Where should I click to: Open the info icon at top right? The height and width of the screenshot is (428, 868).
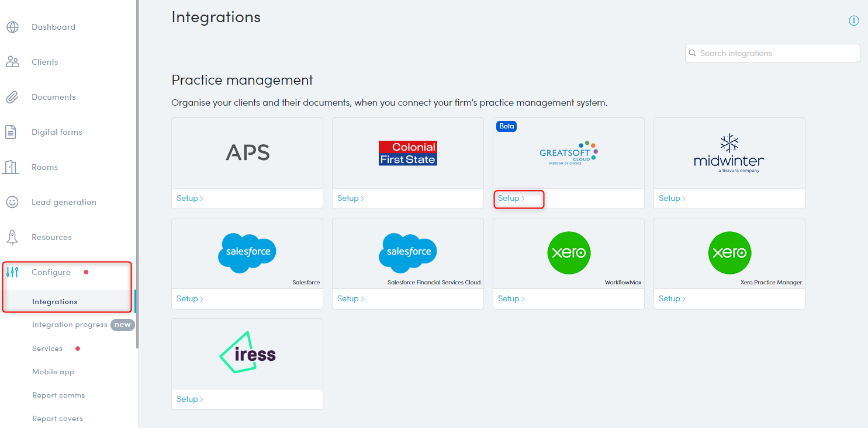(854, 21)
